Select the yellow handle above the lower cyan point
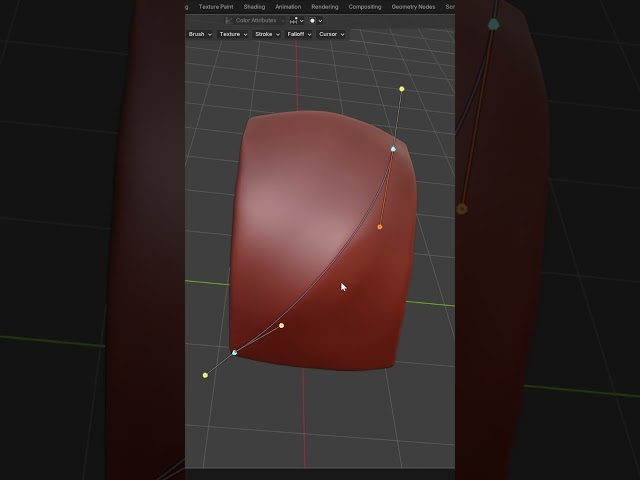 (x=281, y=325)
